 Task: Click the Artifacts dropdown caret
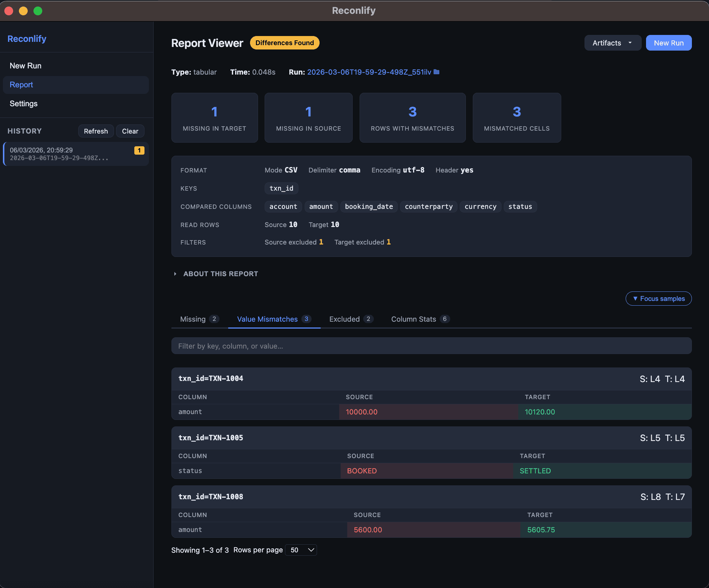[630, 43]
